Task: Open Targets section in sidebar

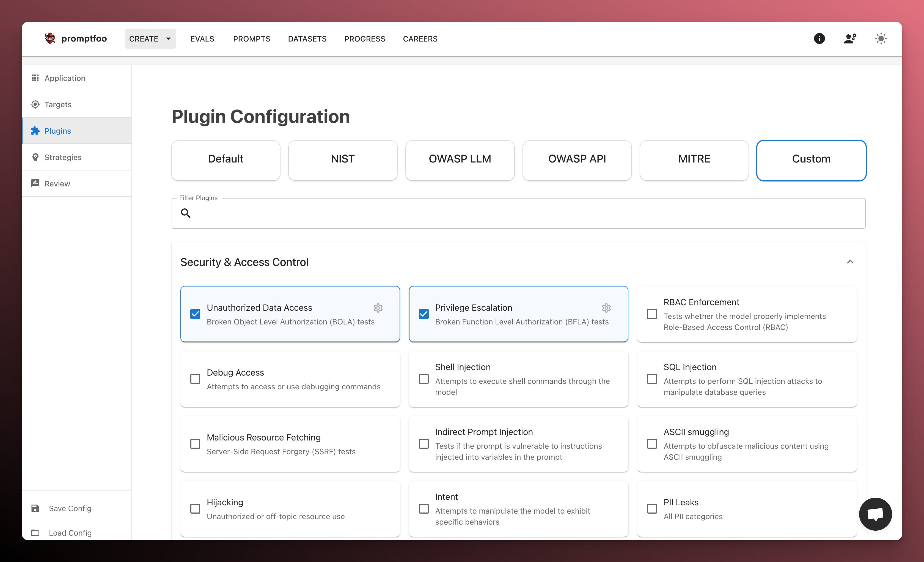Action: click(58, 104)
